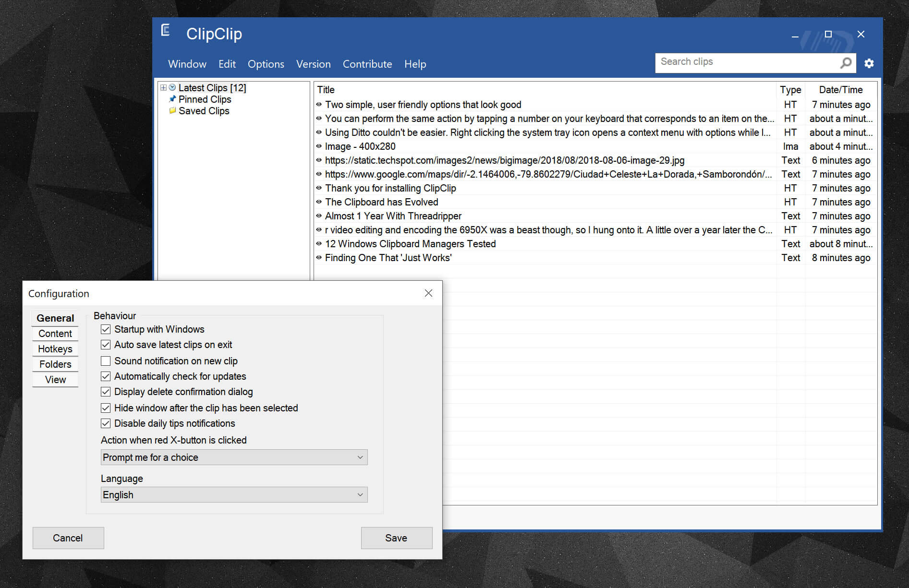Image resolution: width=909 pixels, height=588 pixels.
Task: Toggle Automatically check for updates
Action: tap(106, 376)
